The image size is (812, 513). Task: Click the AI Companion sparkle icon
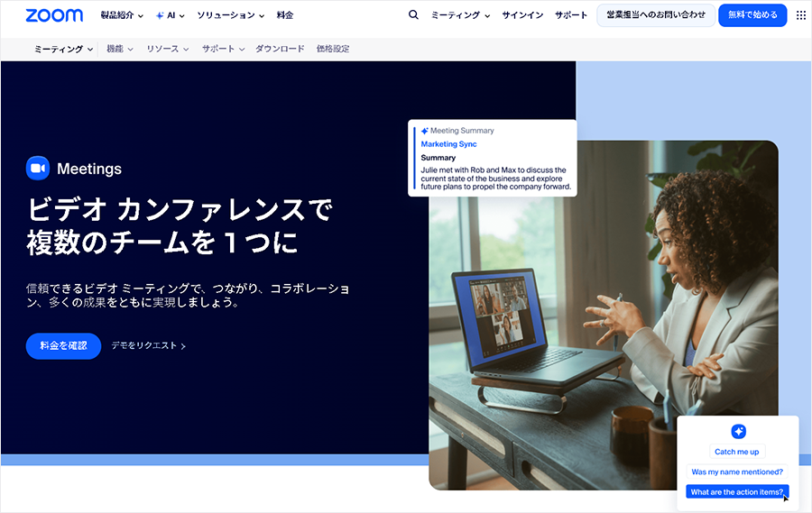click(x=738, y=431)
